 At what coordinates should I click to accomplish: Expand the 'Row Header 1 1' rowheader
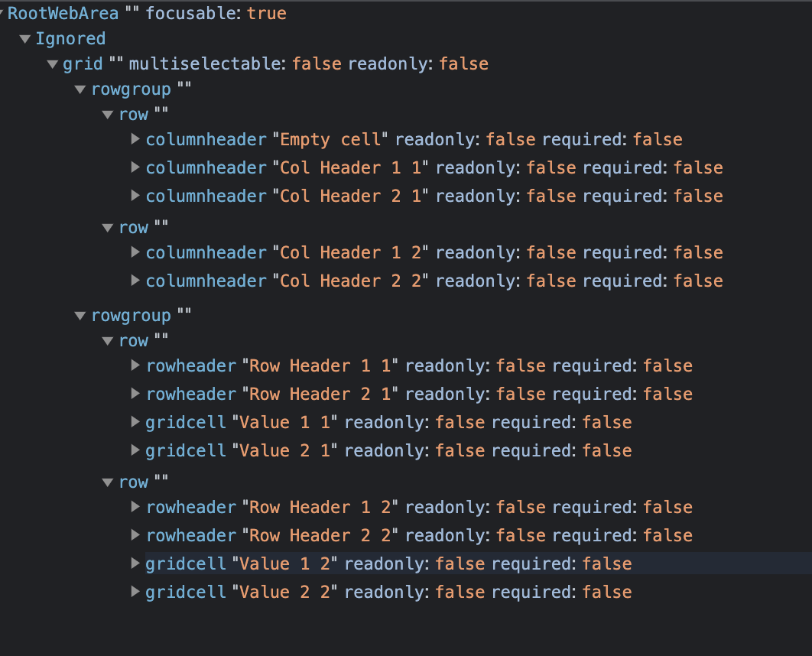pyautogui.click(x=135, y=365)
